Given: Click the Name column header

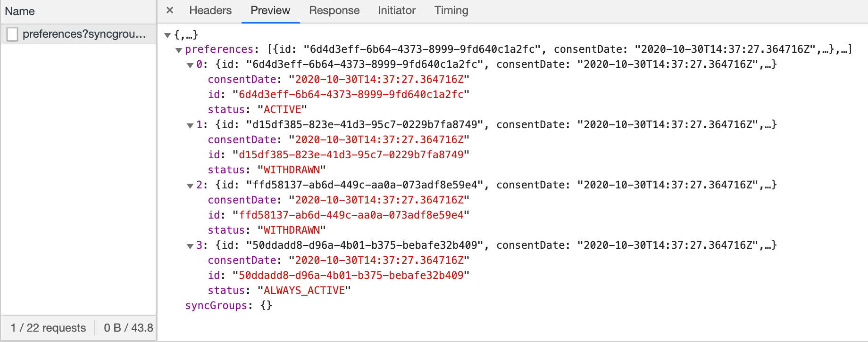Looking at the screenshot, I should (20, 11).
